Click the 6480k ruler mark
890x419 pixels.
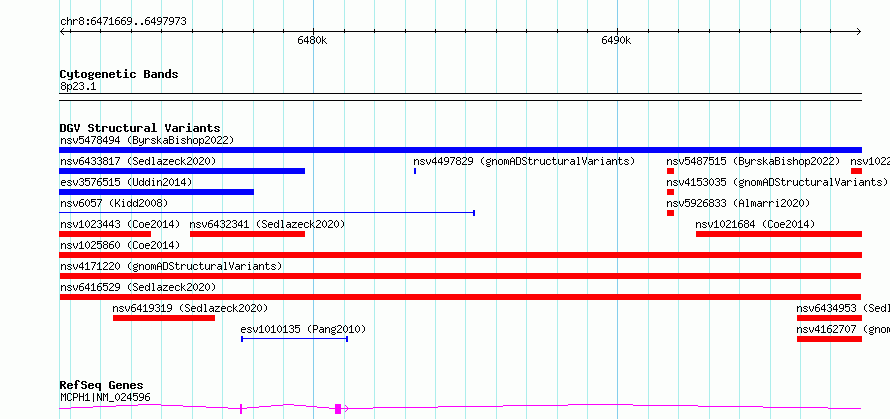pos(312,41)
